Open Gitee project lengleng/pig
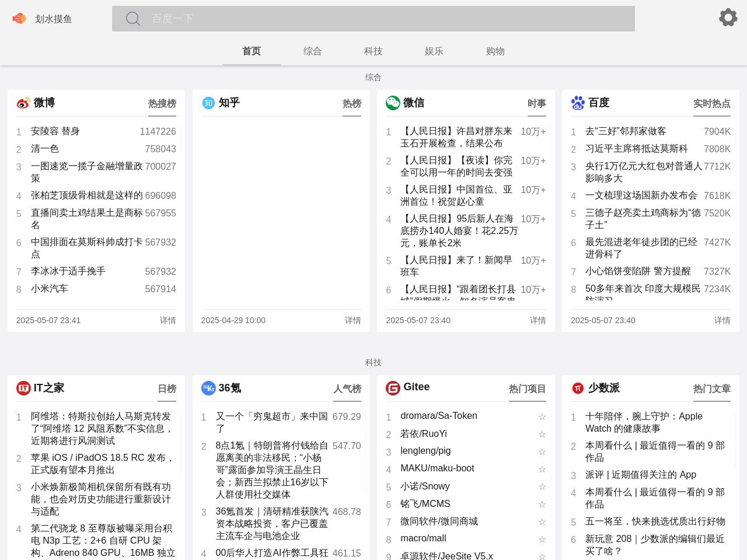747x560 pixels. (x=425, y=451)
